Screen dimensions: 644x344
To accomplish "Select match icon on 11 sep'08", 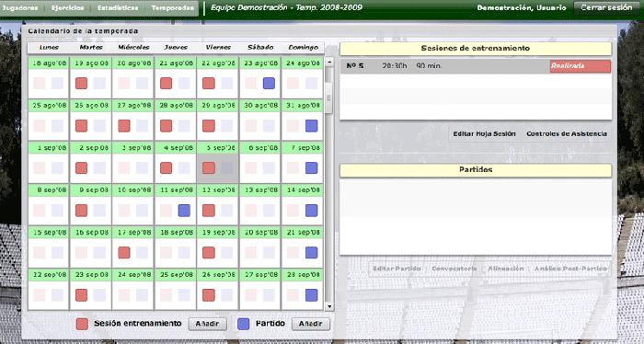I will click(x=184, y=211).
